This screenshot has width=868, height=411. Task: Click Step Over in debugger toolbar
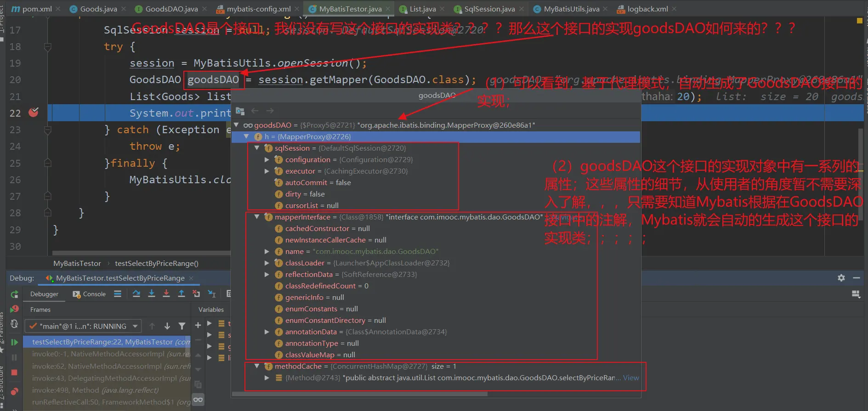(x=136, y=294)
